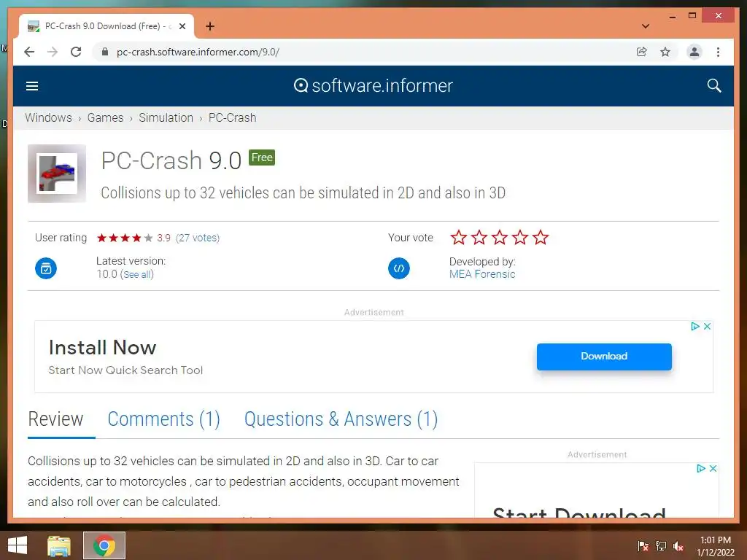Open Questions & Answers (1) tab
The width and height of the screenshot is (747, 560).
341,419
